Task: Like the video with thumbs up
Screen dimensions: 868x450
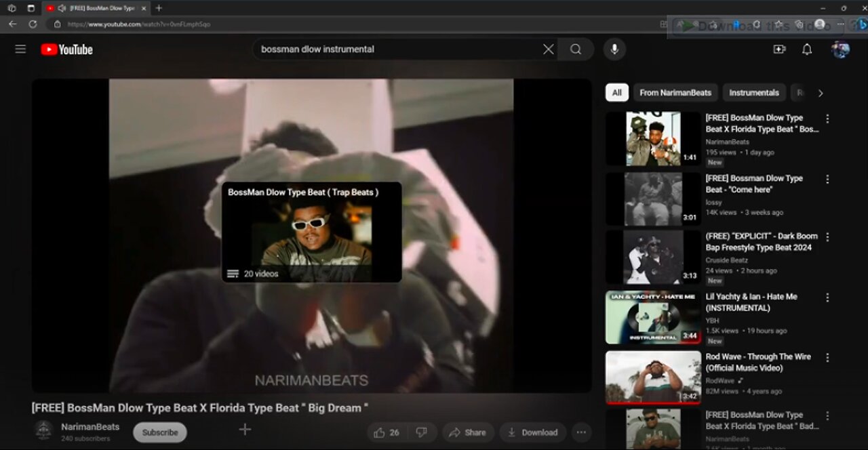Action: click(x=387, y=432)
